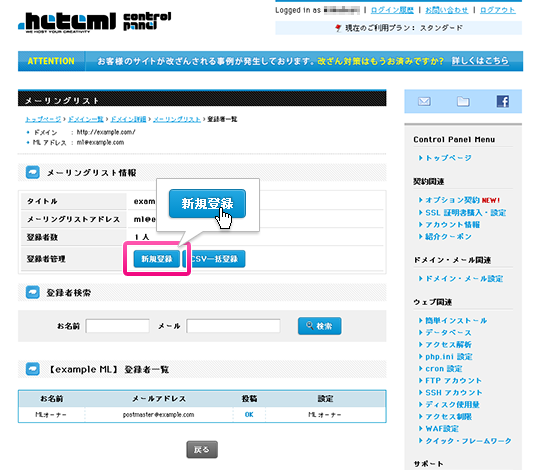Open the ログアウト link
This screenshot has width=540, height=470.
pyautogui.click(x=498, y=10)
